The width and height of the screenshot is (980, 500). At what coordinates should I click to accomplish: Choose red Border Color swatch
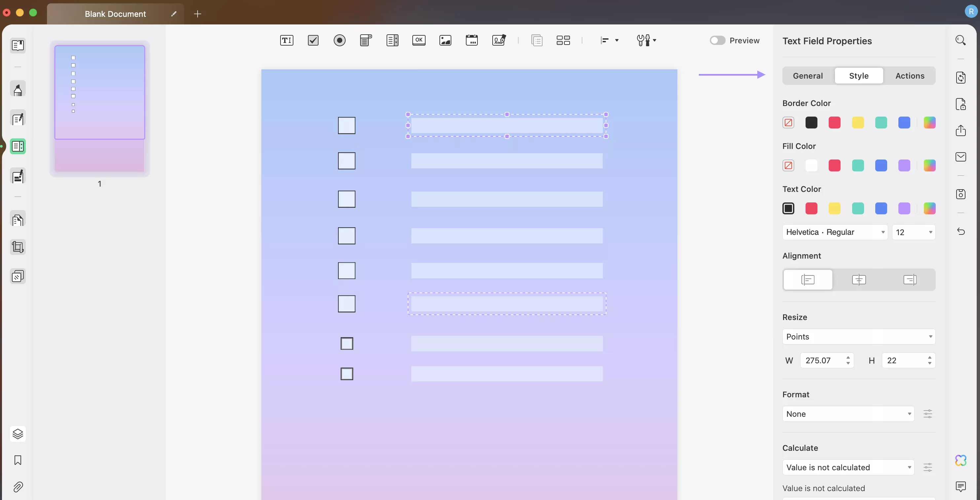coord(834,123)
